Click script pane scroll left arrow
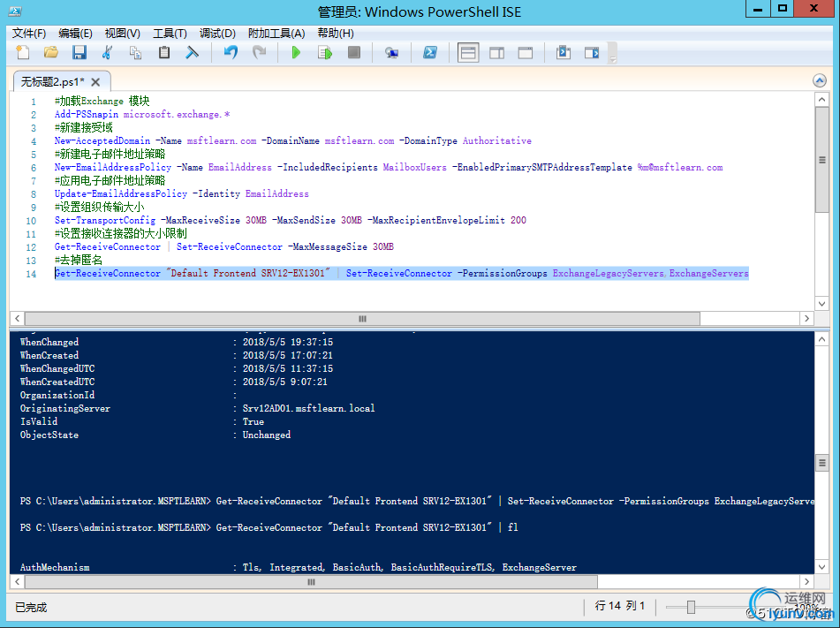 click(x=17, y=318)
